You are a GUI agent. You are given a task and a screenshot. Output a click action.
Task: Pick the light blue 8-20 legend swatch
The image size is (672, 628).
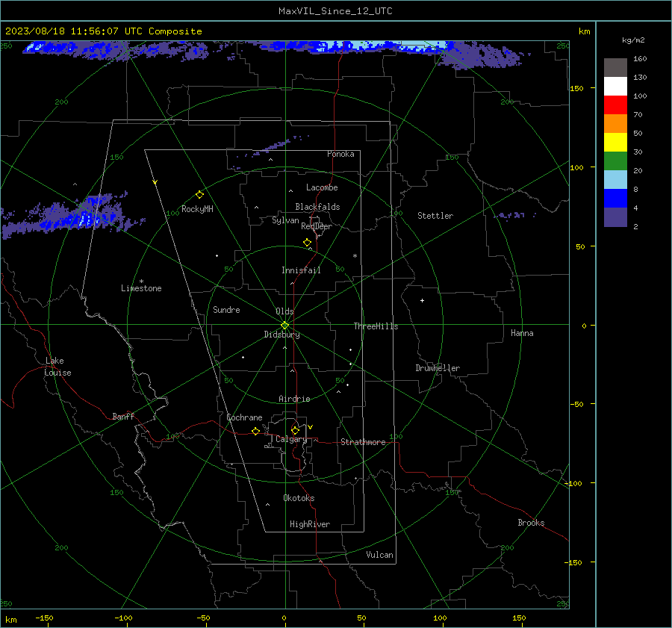point(615,180)
